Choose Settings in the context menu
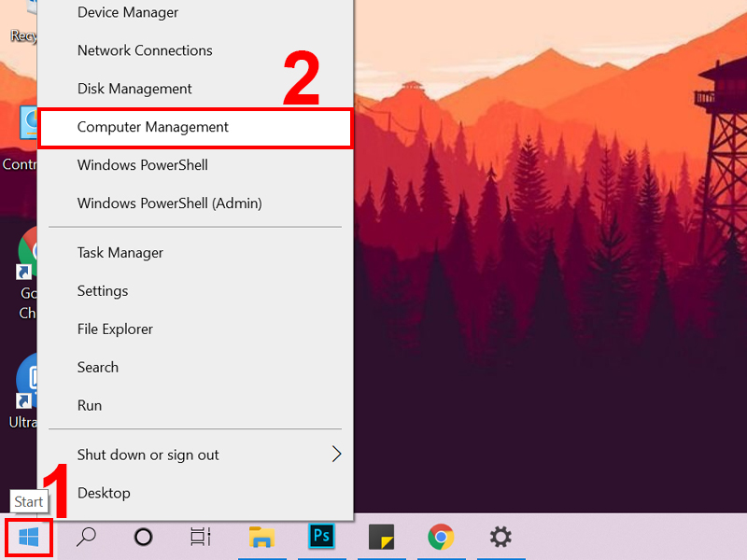This screenshot has width=747, height=560. click(x=195, y=291)
